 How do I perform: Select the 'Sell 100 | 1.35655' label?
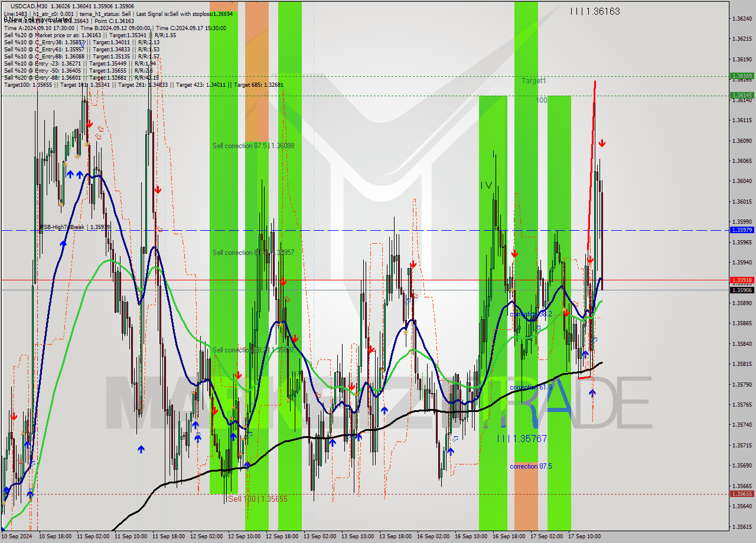pos(258,499)
